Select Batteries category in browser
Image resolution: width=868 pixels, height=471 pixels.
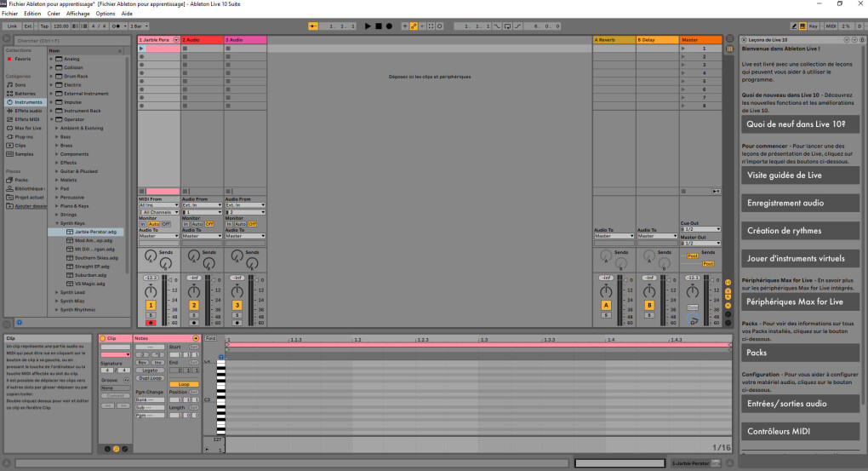[25, 94]
